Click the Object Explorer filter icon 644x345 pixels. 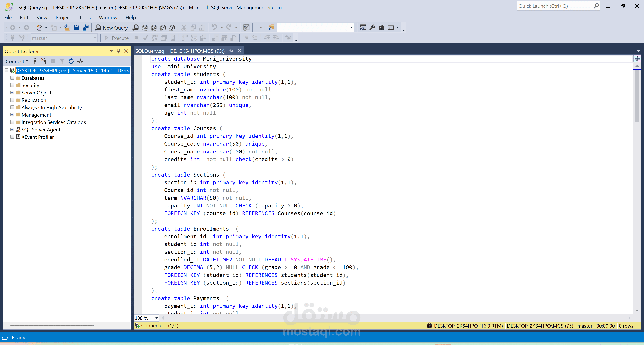[62, 61]
